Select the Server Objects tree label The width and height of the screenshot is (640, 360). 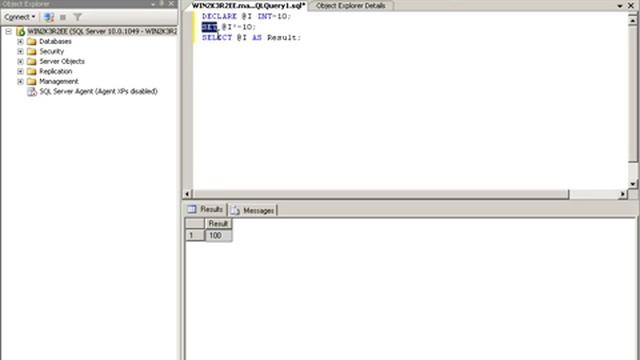coord(62,61)
